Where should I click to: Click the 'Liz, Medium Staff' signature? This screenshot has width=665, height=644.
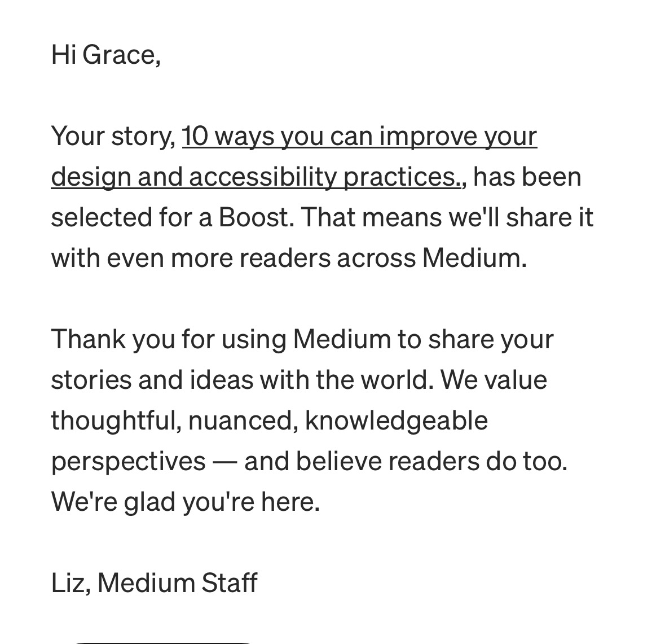154,582
